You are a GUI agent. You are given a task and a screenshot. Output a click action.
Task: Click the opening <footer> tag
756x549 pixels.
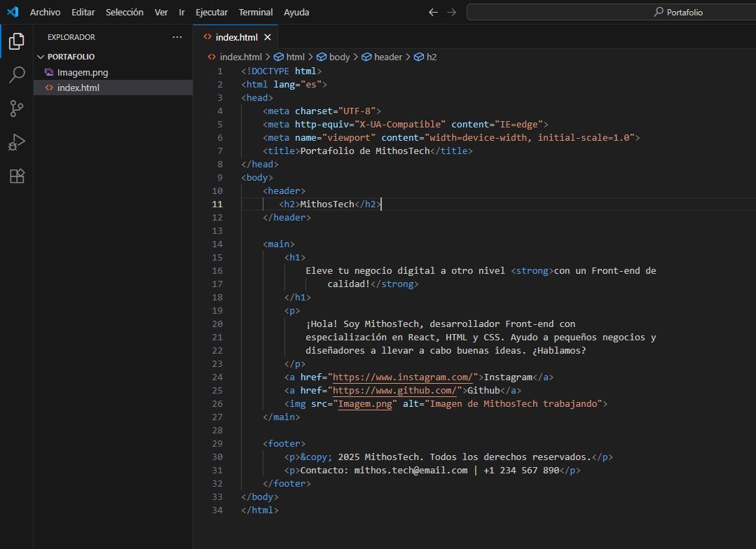coord(284,443)
